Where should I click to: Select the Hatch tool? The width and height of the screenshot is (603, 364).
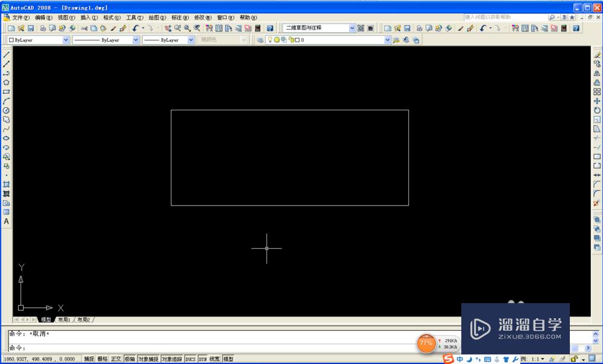pyautogui.click(x=6, y=184)
